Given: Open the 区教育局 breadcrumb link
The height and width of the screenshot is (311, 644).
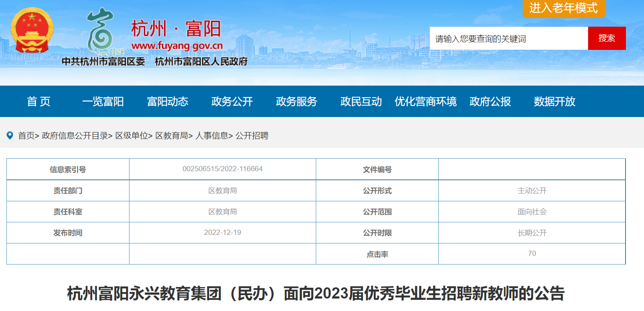Looking at the screenshot, I should pyautogui.click(x=171, y=136).
